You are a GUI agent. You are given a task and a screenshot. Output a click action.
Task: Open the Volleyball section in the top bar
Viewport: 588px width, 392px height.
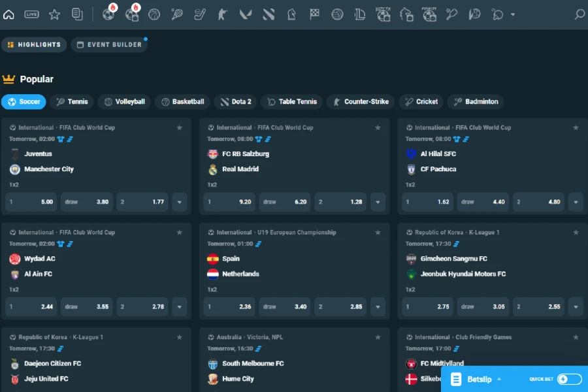point(337,14)
